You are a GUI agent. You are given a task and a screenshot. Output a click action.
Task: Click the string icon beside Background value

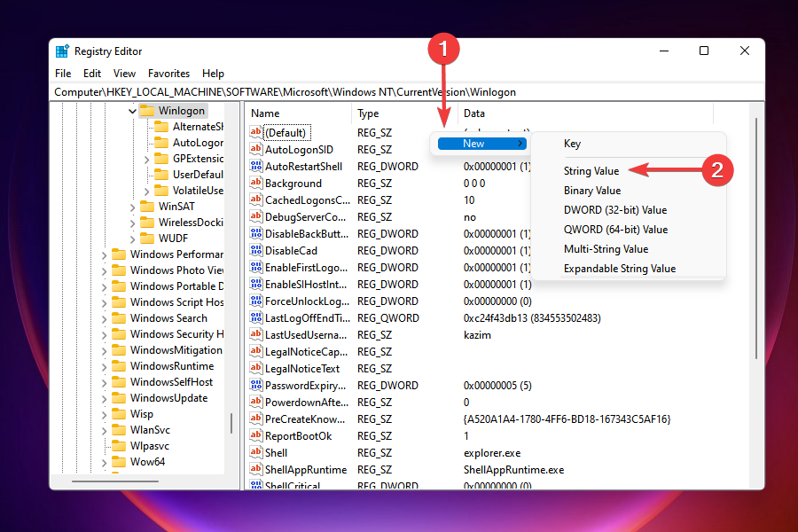[x=255, y=183]
